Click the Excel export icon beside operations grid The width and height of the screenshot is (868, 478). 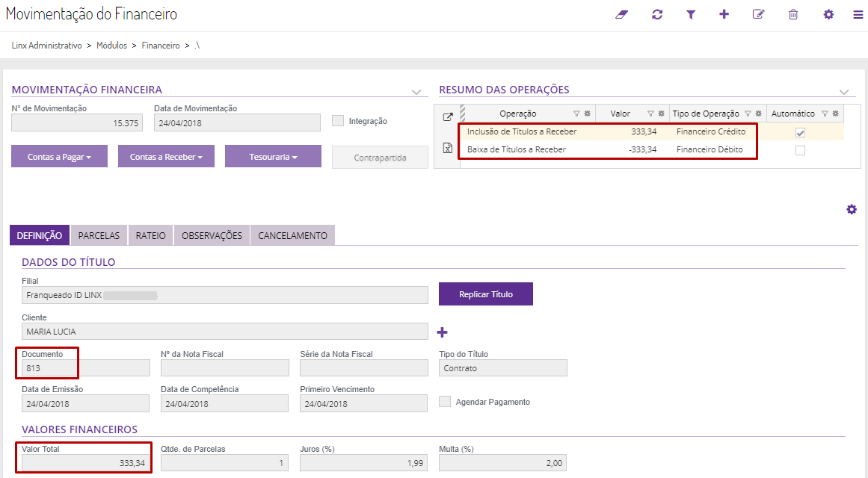tap(448, 148)
